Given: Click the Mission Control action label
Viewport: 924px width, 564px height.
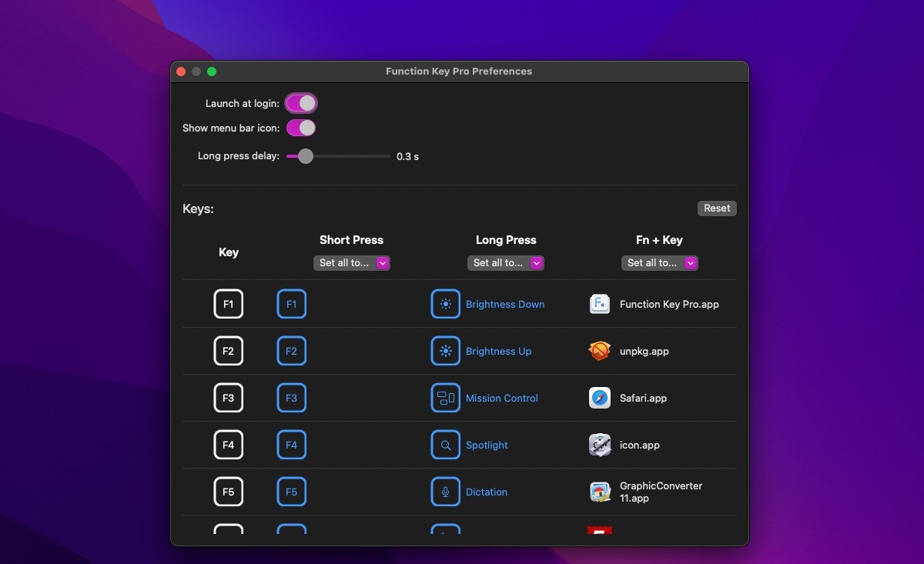Looking at the screenshot, I should click(502, 398).
